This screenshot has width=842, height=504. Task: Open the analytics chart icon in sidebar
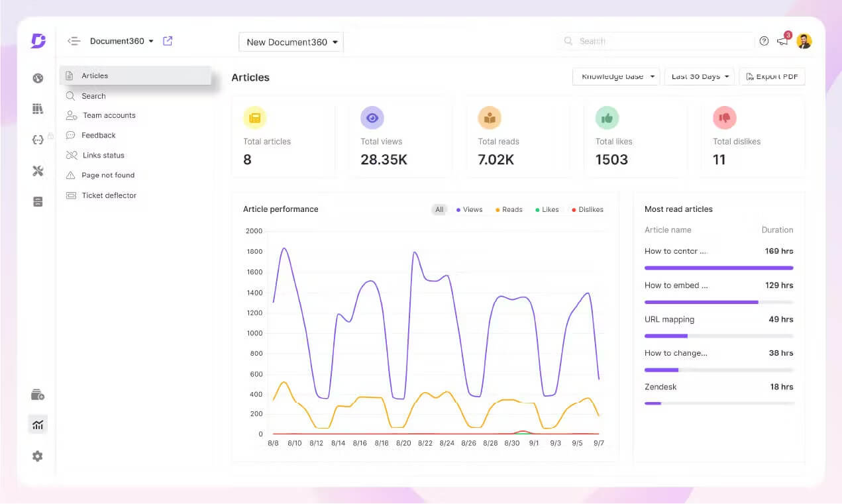38,425
